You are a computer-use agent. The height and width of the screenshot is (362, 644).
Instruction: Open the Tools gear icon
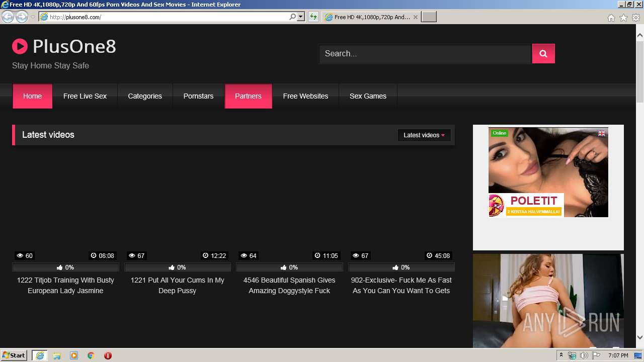636,18
